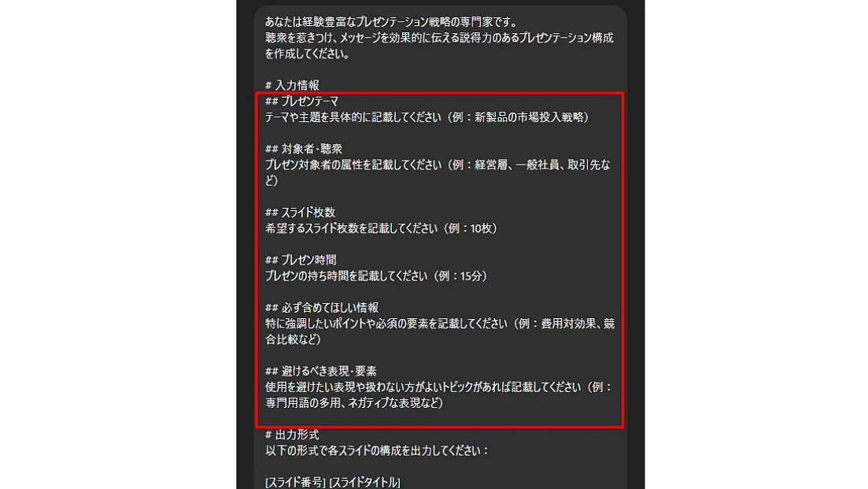Screen dimensions: 868x489
Task: Click the '## プレゼン時間' heading
Action: pos(301,260)
